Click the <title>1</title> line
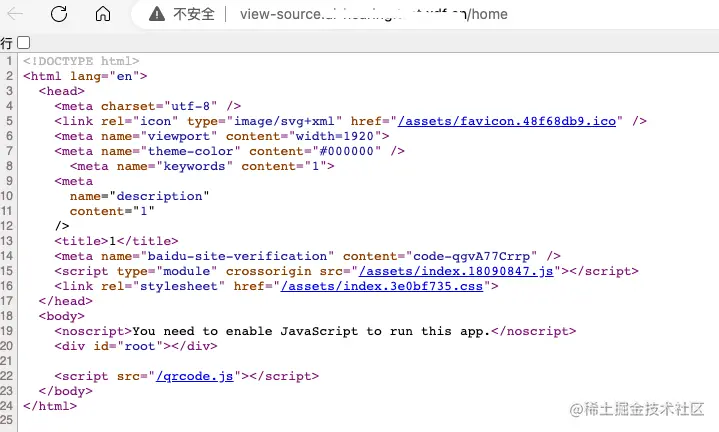 tap(116, 241)
